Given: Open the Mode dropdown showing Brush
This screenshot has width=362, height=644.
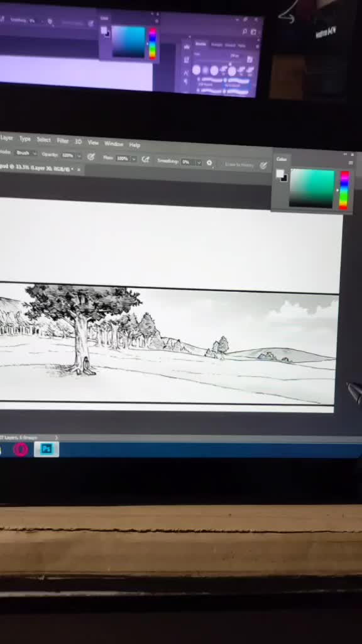Looking at the screenshot, I should pyautogui.click(x=26, y=153).
